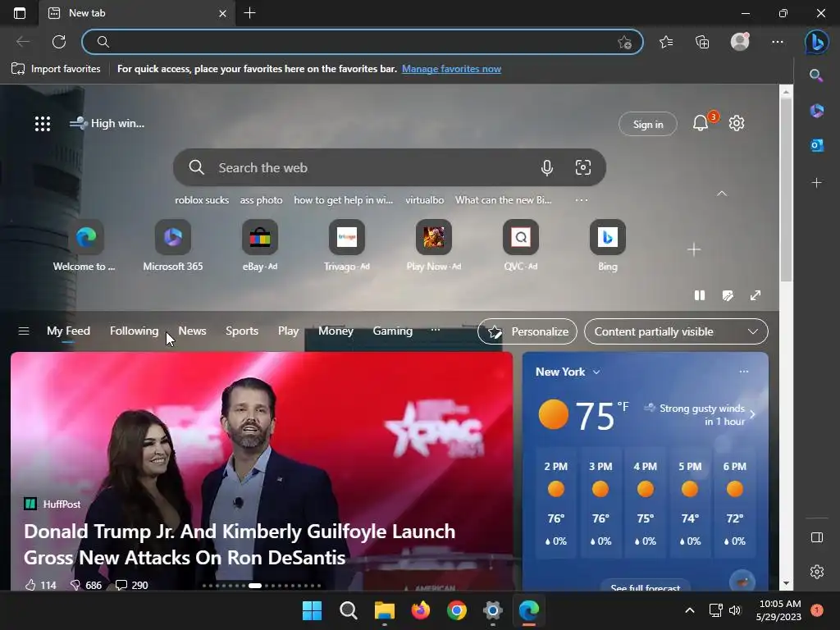Click Manage favorites now link
The width and height of the screenshot is (840, 630).
pos(451,69)
